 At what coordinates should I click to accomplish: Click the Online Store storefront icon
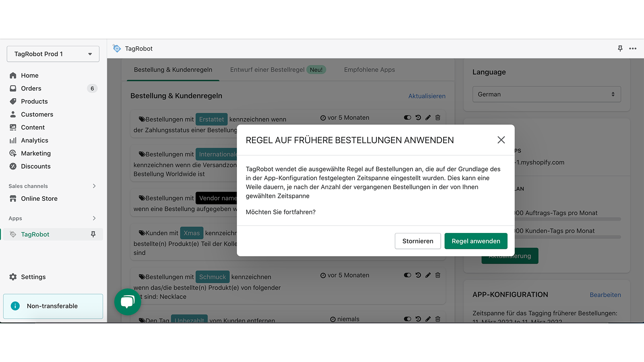coord(13,198)
